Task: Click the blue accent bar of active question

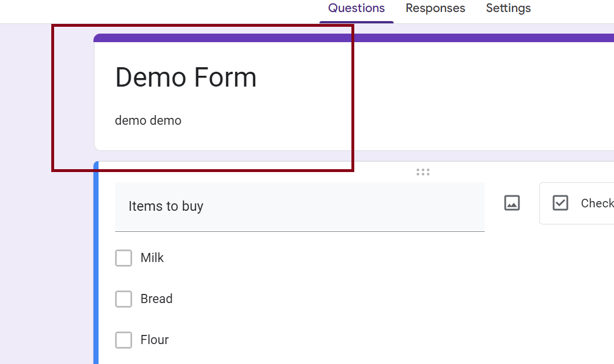Action: click(x=96, y=262)
